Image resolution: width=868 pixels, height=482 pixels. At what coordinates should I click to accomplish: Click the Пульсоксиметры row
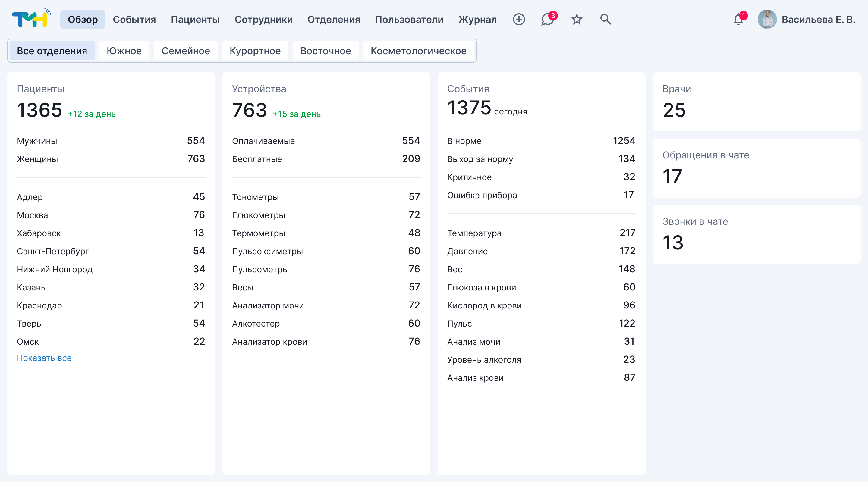(x=326, y=251)
